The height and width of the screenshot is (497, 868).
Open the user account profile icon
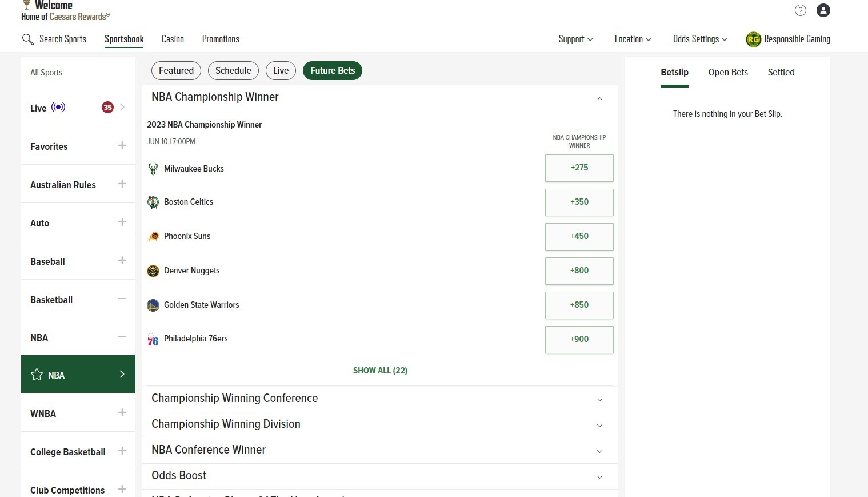823,10
